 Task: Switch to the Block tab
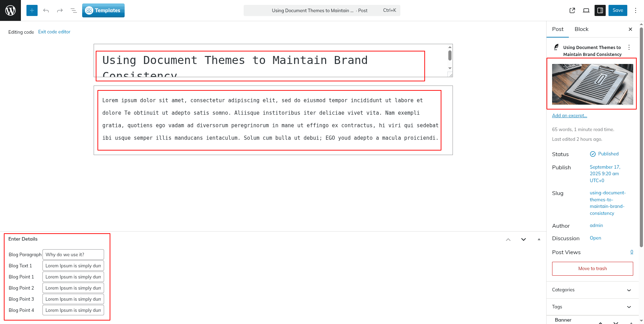point(581,29)
